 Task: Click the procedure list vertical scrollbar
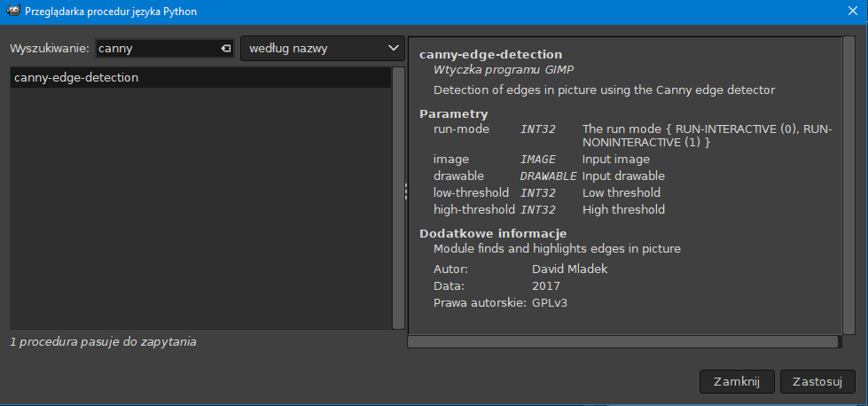pos(398,198)
